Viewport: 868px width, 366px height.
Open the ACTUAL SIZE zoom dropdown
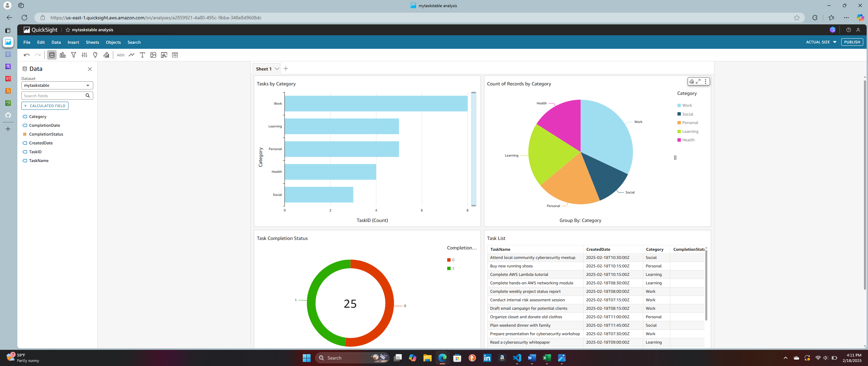(x=821, y=42)
